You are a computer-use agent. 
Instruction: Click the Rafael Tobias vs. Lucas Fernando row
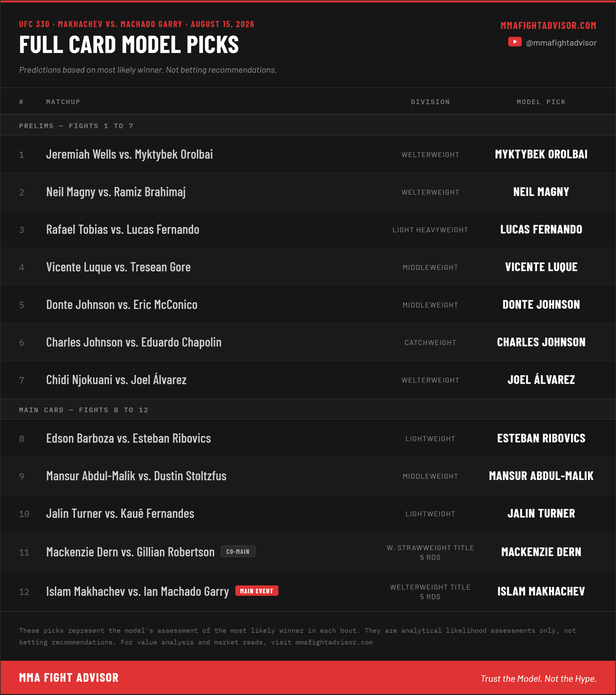[x=308, y=230]
